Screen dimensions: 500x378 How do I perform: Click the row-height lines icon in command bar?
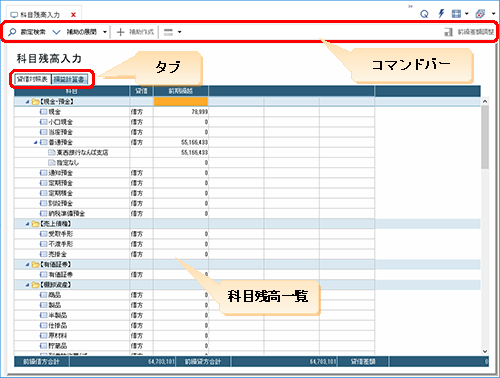(x=168, y=32)
